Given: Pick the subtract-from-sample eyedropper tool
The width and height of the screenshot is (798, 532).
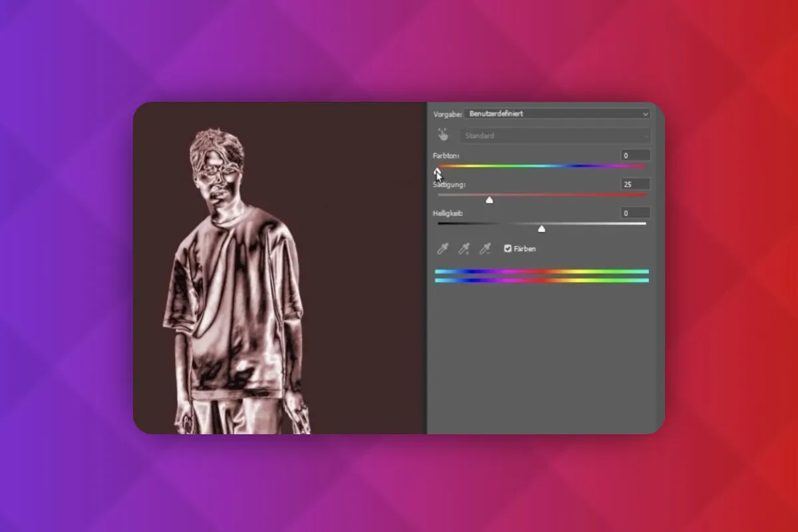Looking at the screenshot, I should click(x=485, y=249).
